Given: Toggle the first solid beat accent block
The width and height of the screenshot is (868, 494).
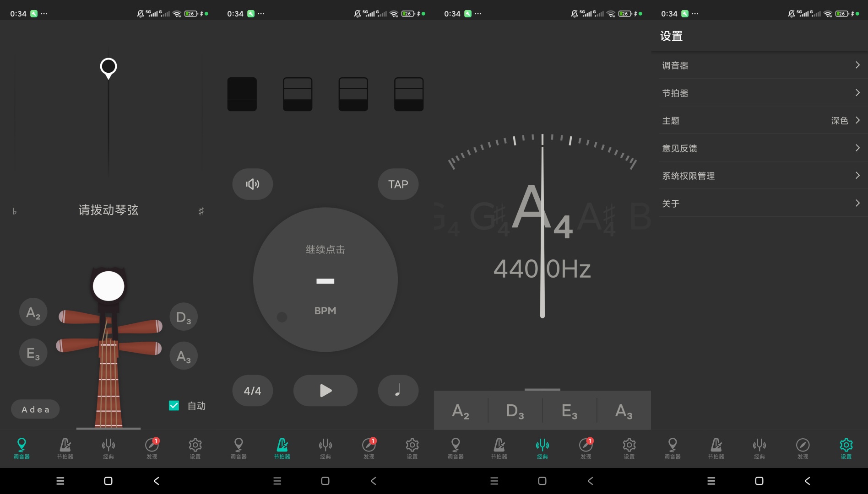Looking at the screenshot, I should (242, 94).
